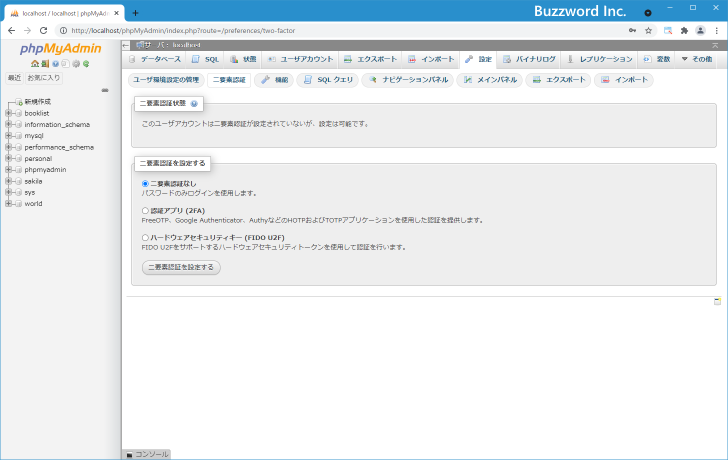Open the browser extensions puzzle icon

684,31
